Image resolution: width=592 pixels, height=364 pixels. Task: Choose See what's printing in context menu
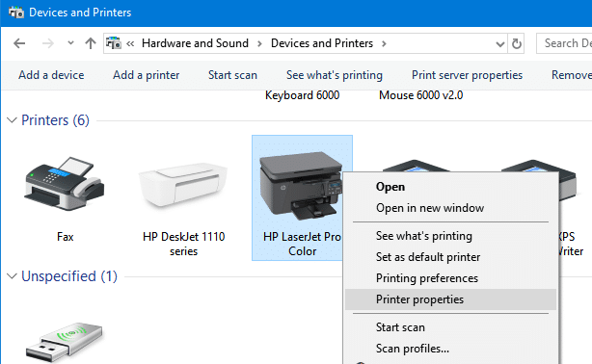coord(451,236)
